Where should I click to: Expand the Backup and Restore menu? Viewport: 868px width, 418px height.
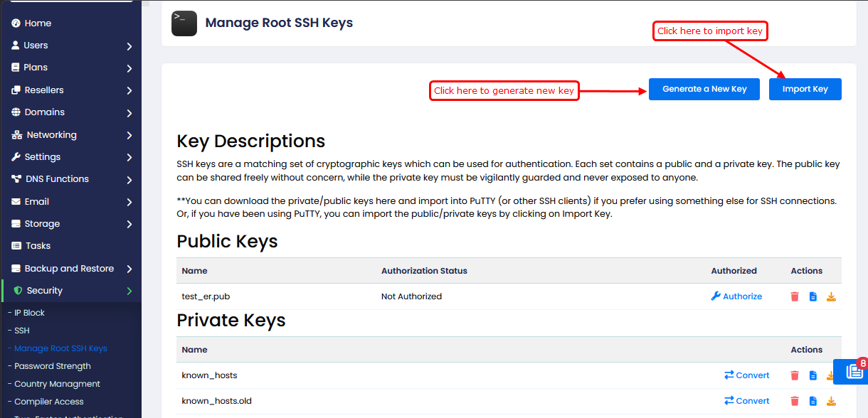(71, 269)
